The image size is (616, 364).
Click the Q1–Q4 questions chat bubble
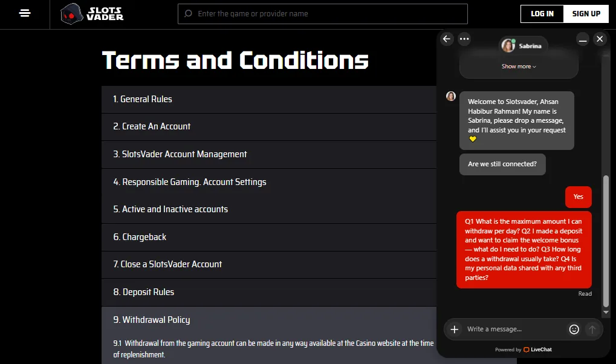click(524, 250)
